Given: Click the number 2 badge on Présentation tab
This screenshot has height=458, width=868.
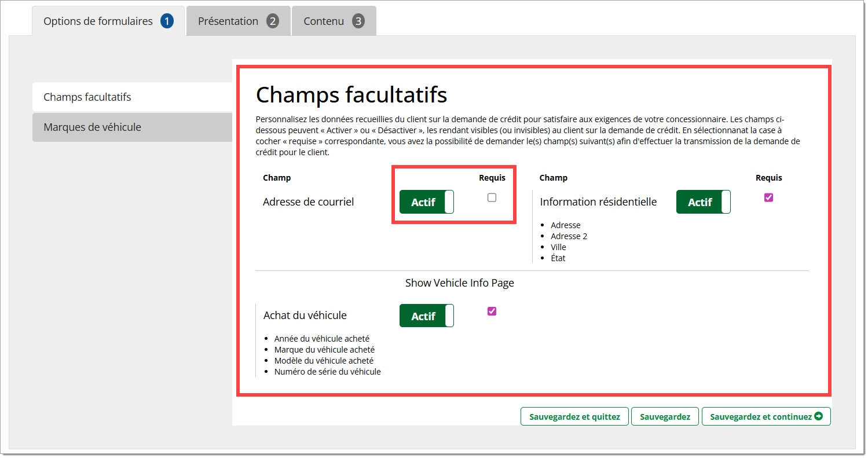Looking at the screenshot, I should point(273,21).
